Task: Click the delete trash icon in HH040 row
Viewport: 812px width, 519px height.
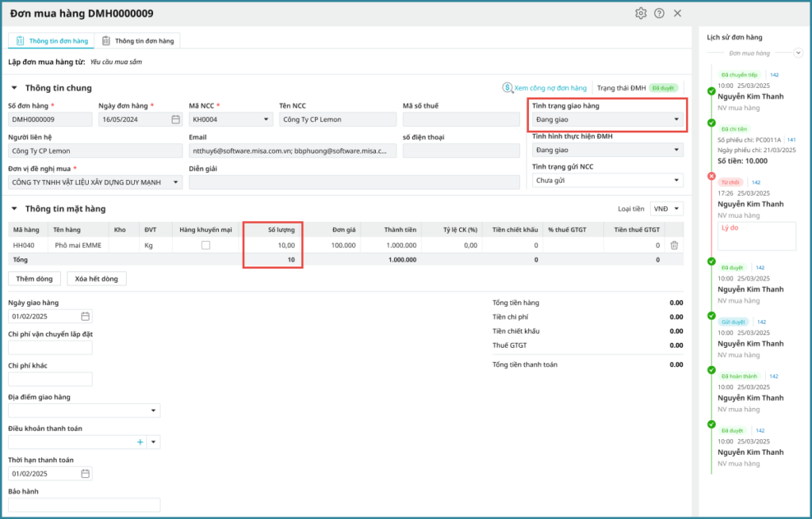Action: [x=674, y=246]
